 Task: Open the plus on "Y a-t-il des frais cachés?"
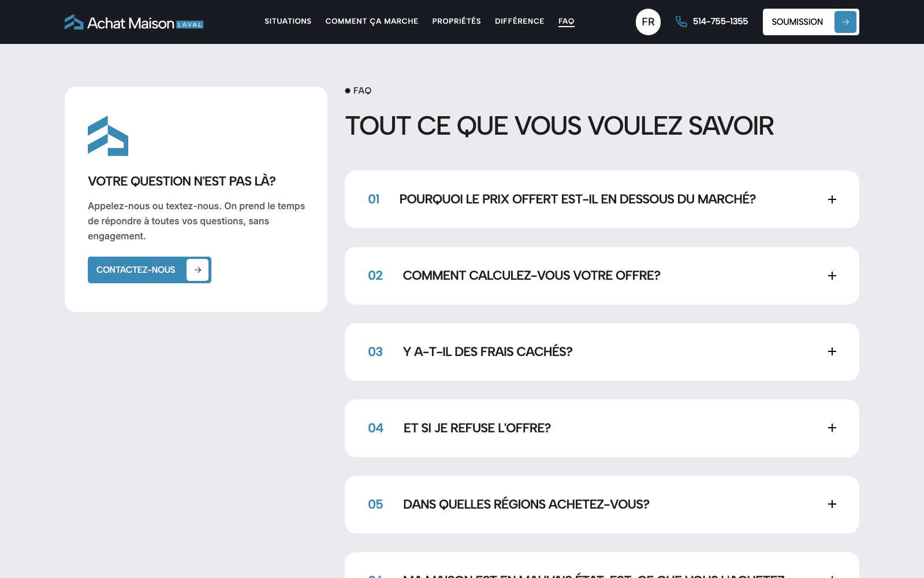click(832, 351)
